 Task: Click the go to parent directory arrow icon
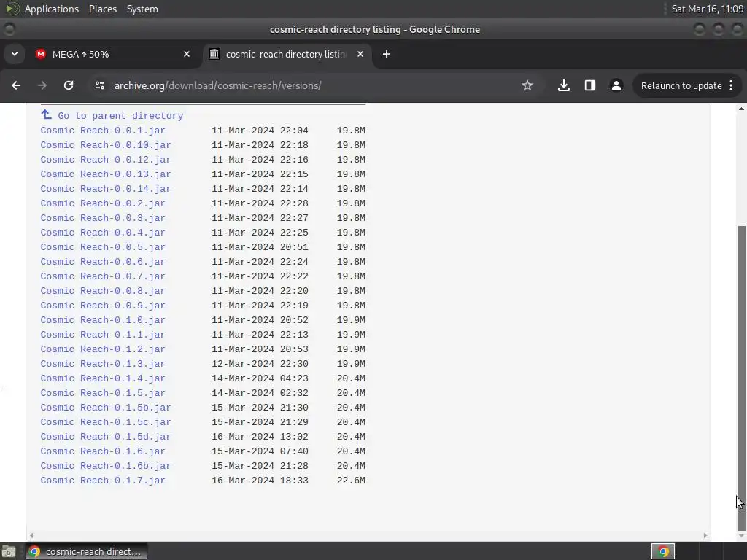click(46, 114)
